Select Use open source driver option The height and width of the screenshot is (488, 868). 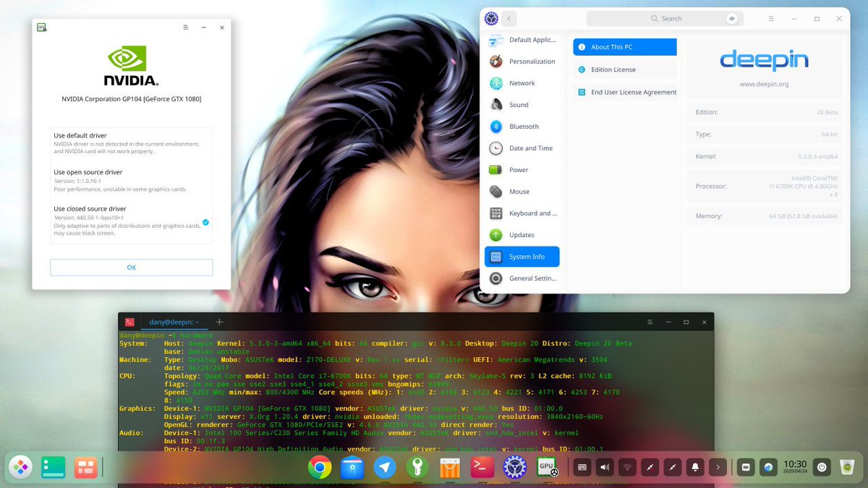coord(132,180)
